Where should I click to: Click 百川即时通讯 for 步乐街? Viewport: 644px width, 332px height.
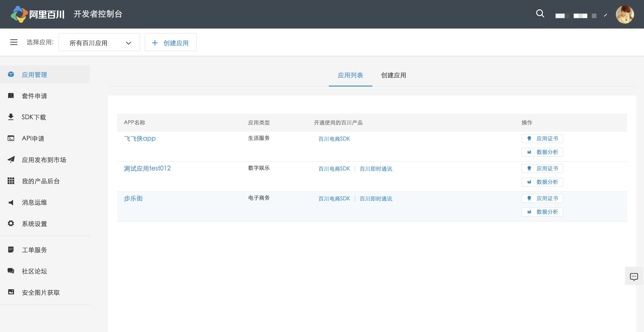[376, 199]
